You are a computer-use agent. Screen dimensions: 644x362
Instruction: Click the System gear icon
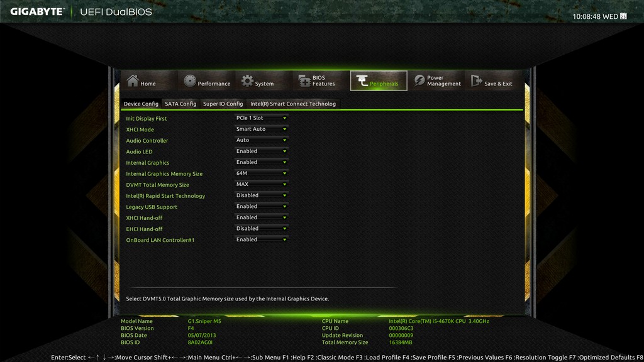(x=247, y=81)
